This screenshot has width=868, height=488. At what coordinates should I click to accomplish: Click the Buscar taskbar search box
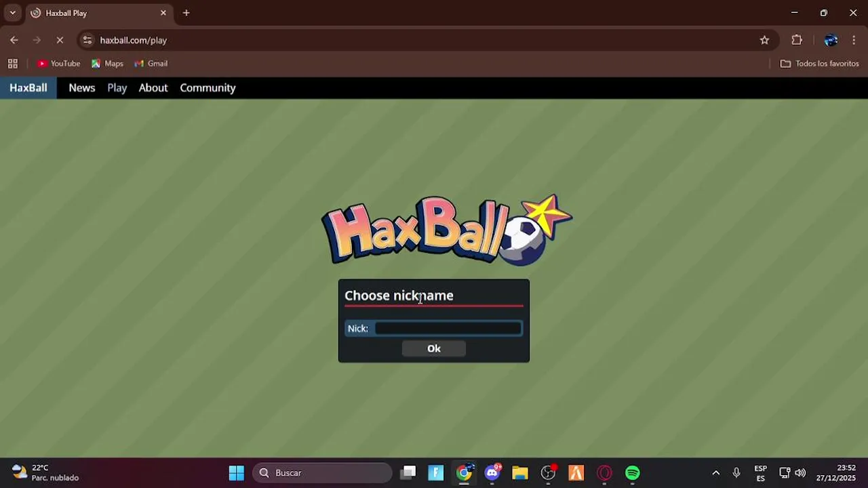click(323, 473)
